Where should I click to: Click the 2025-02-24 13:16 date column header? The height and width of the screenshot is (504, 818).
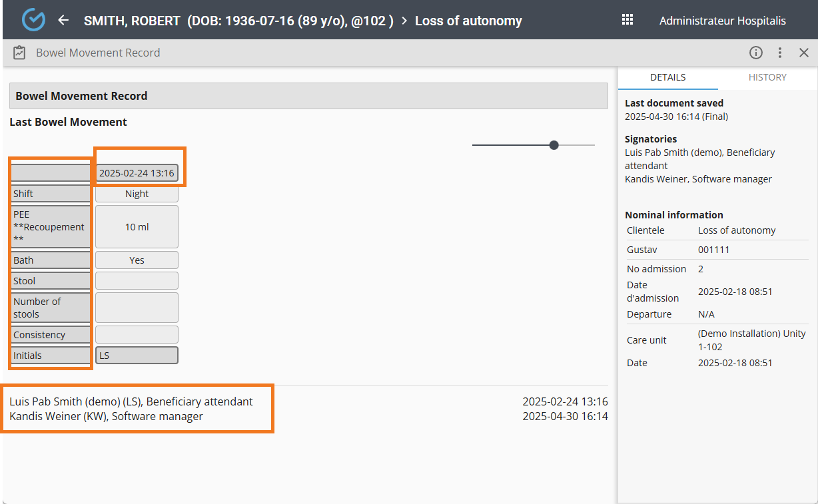[137, 173]
